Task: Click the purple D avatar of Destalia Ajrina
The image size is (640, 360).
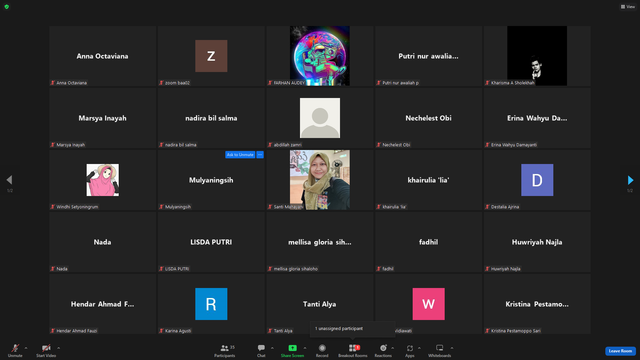Action: pyautogui.click(x=537, y=180)
